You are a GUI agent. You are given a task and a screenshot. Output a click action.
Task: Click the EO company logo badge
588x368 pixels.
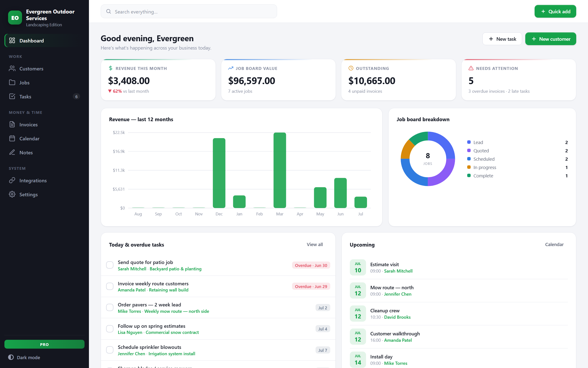point(15,18)
